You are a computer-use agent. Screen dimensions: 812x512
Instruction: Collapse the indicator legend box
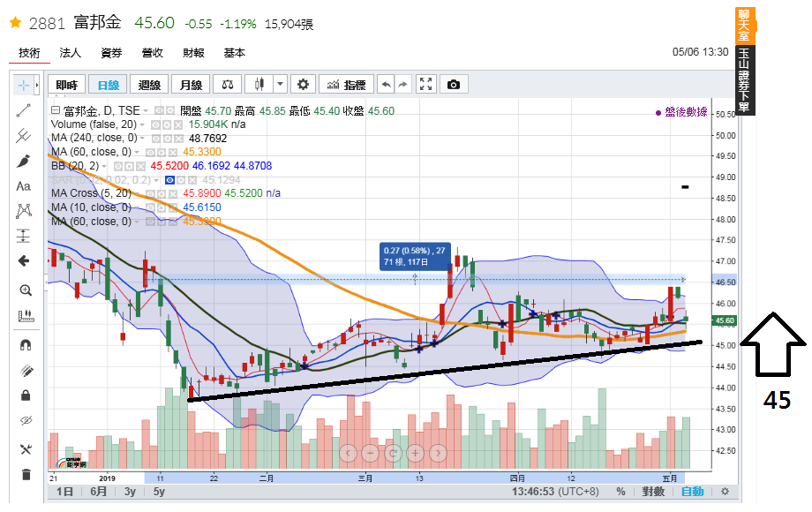point(55,110)
